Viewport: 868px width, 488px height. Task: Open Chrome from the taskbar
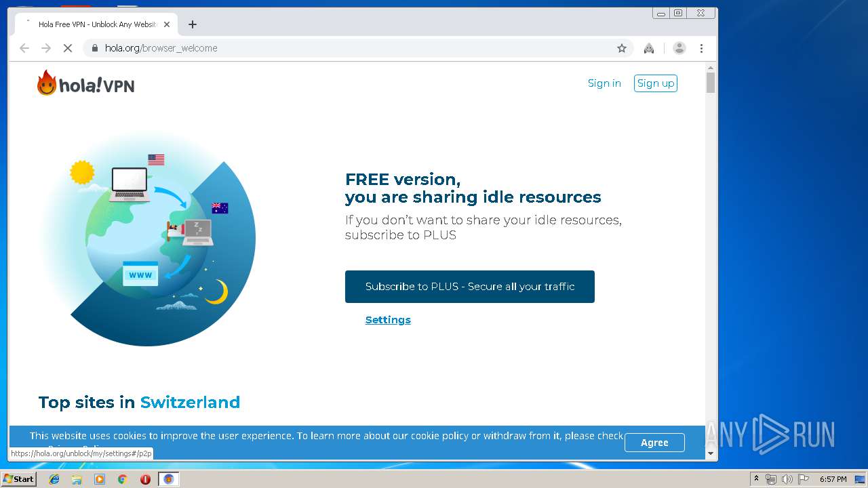122,479
